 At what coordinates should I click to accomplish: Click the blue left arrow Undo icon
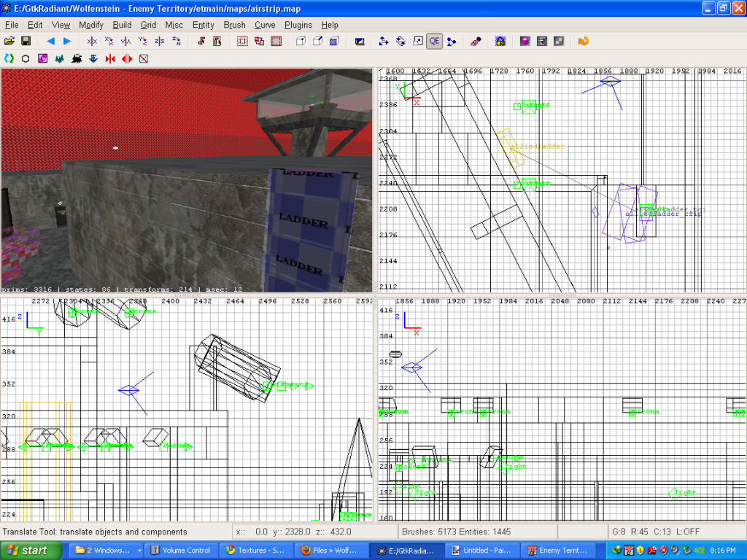[50, 41]
